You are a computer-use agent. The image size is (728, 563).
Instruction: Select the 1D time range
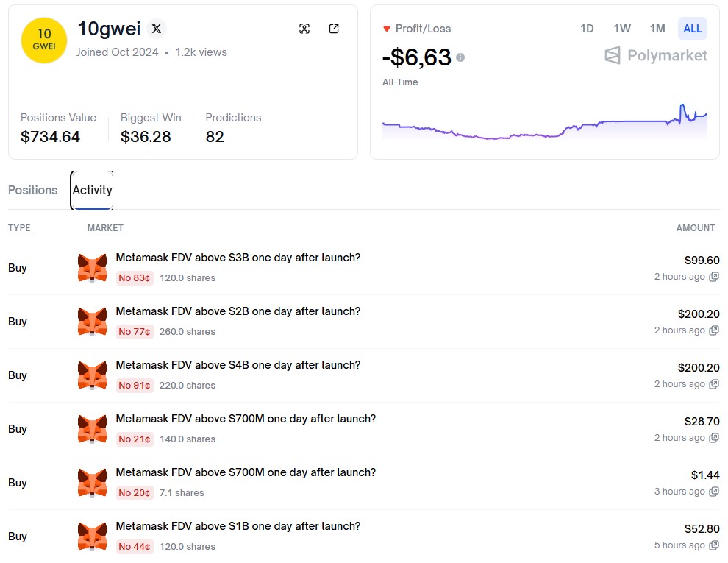(x=587, y=29)
